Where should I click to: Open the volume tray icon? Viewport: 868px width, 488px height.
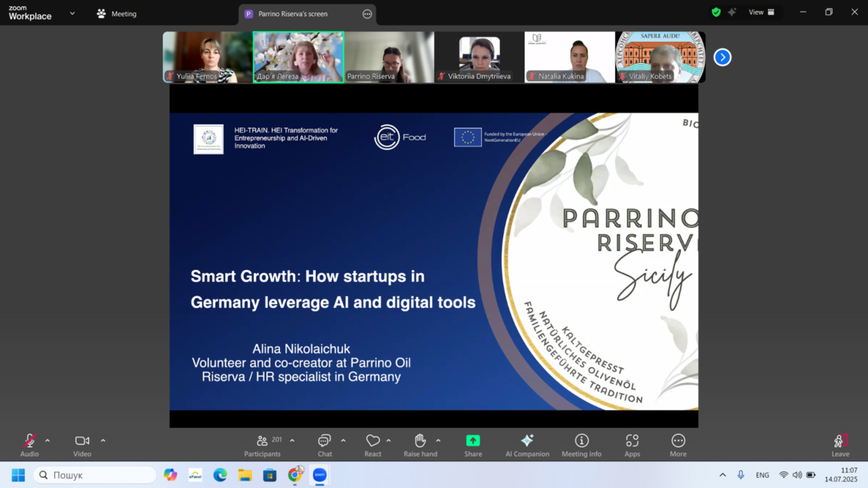click(x=797, y=475)
